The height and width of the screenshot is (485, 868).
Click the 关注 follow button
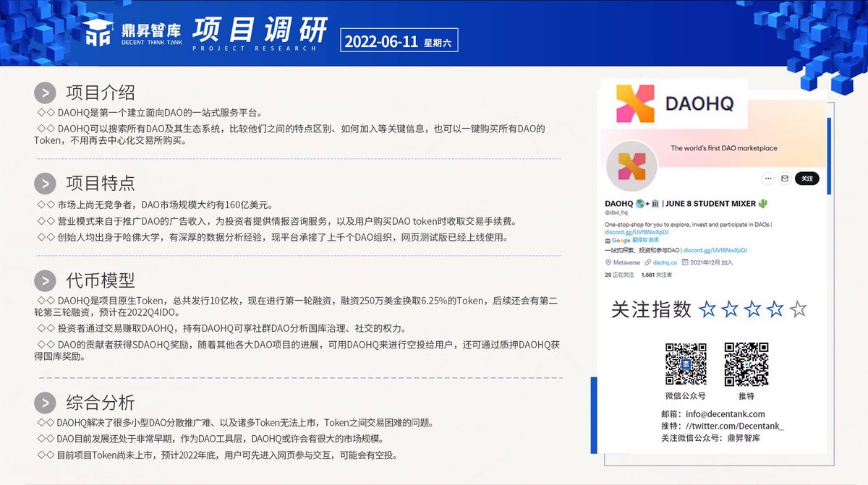(x=807, y=179)
